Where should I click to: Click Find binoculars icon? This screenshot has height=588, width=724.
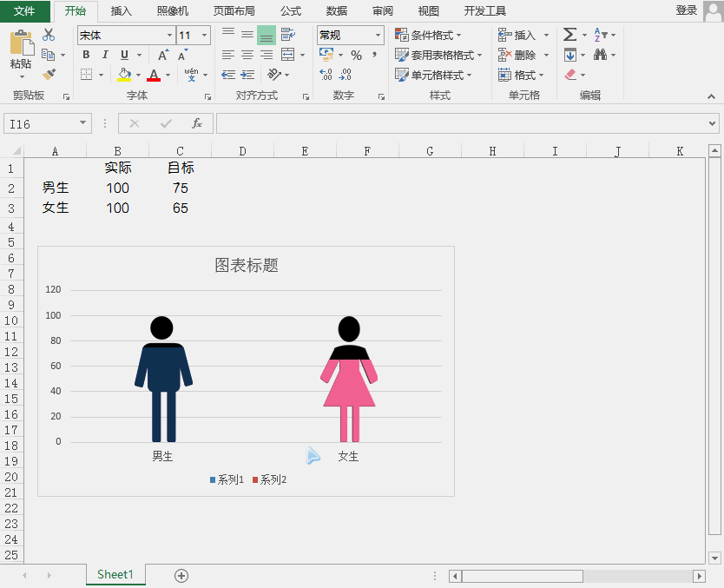[x=600, y=55]
